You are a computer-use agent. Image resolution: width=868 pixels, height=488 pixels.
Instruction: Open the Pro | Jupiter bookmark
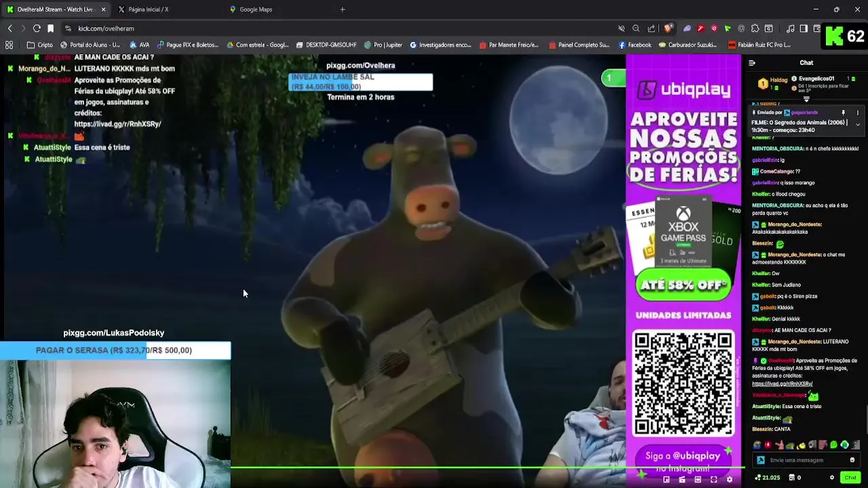point(383,45)
